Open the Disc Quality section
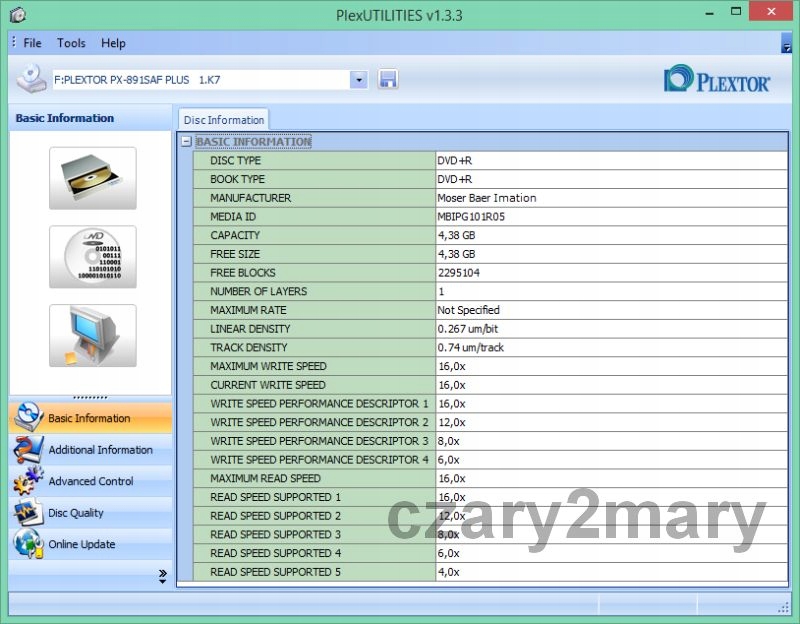 [76, 513]
